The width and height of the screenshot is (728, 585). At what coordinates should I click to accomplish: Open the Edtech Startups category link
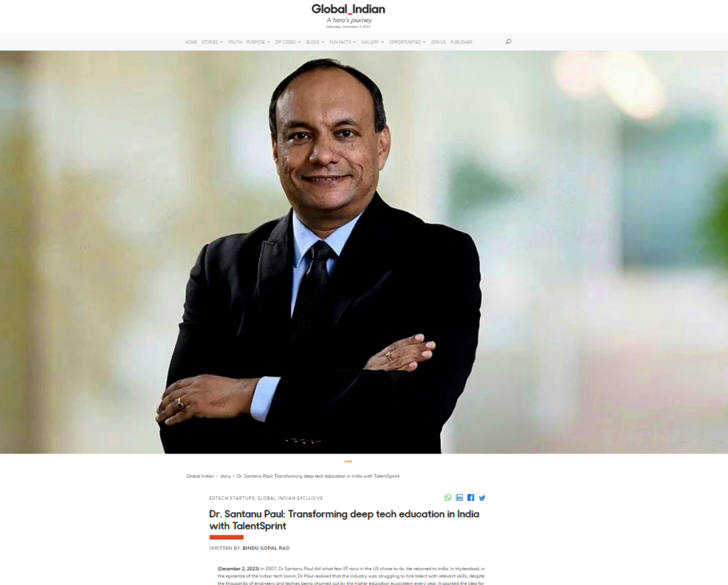pyautogui.click(x=232, y=498)
